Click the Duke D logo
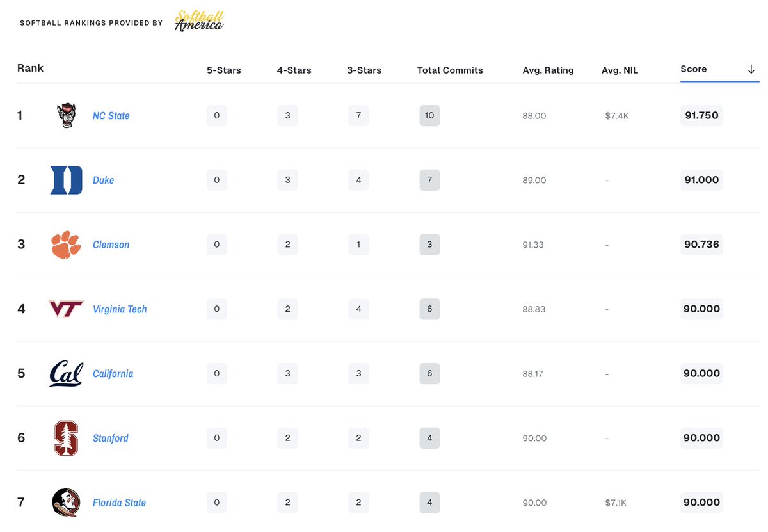This screenshot has height=532, width=768. (66, 180)
